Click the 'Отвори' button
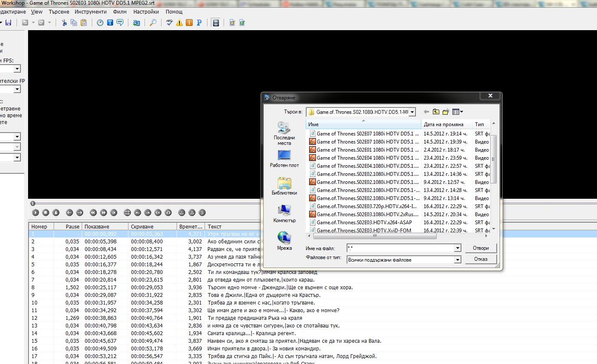The height and width of the screenshot is (364, 597). (480, 248)
